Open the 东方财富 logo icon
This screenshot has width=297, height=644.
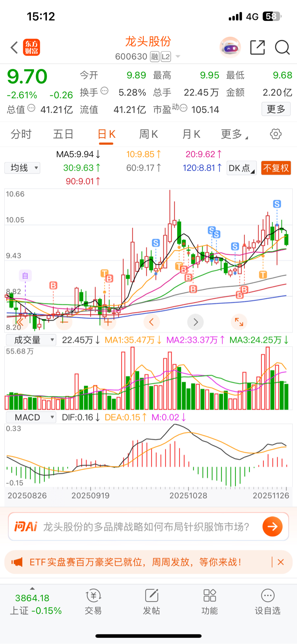(32, 48)
